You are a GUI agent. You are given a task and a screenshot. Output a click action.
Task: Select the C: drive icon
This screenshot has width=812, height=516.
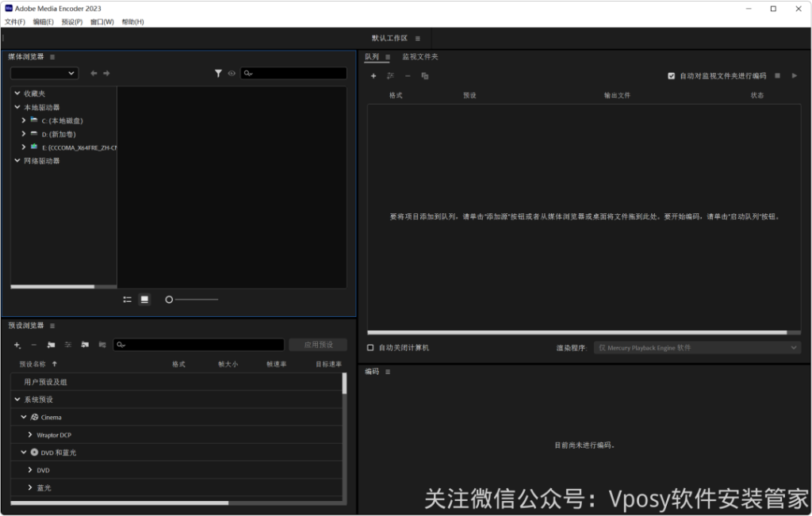click(x=33, y=120)
